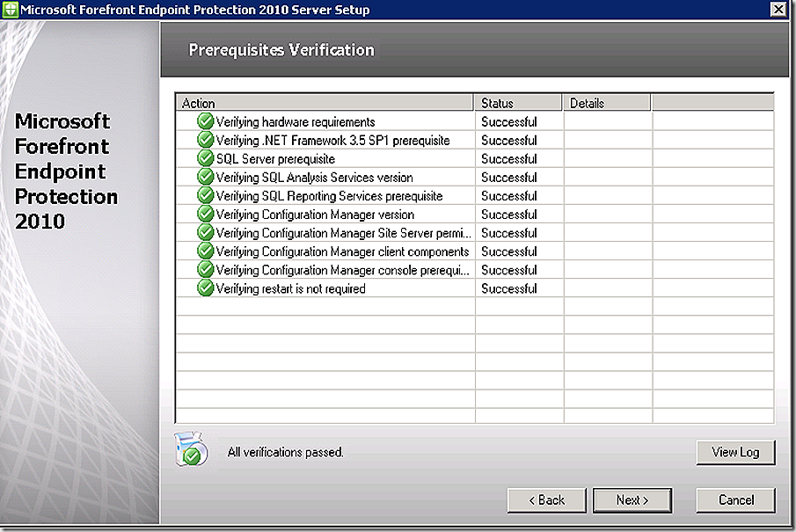The height and width of the screenshot is (532, 796).
Task: Select 'Verifying SQL Reporting Services prerequisite' text
Action: (x=330, y=196)
